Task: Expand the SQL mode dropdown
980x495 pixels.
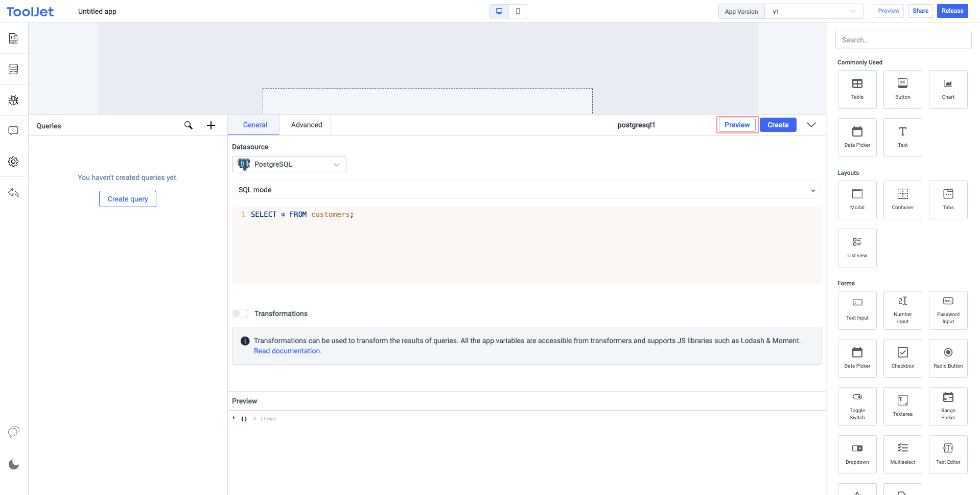Action: (526, 190)
